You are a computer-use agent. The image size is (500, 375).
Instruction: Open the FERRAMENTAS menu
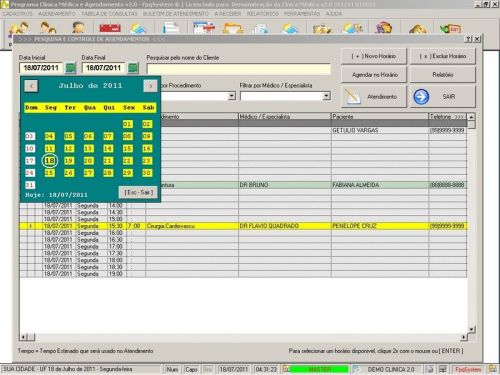[302, 14]
